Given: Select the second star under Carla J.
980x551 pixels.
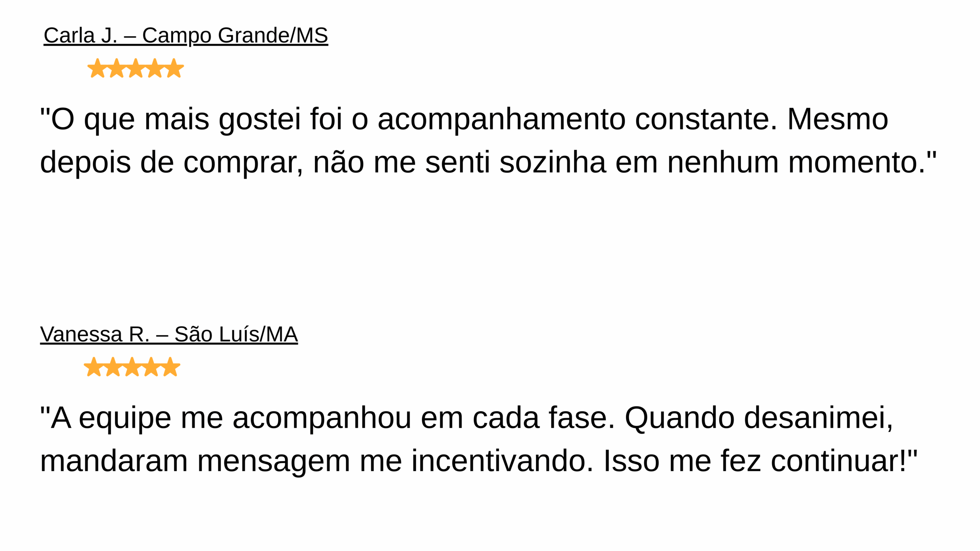Looking at the screenshot, I should pyautogui.click(x=116, y=68).
